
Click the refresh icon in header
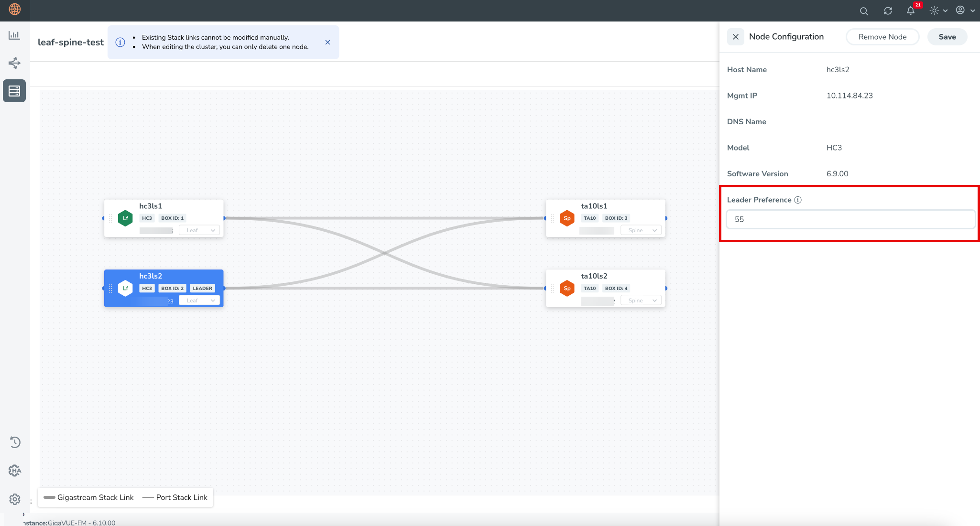click(x=888, y=11)
